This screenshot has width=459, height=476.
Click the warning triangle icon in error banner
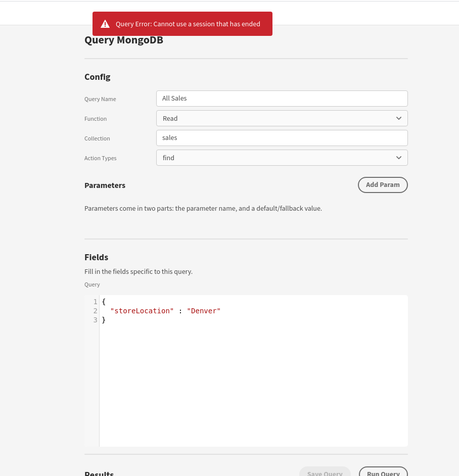tap(105, 24)
